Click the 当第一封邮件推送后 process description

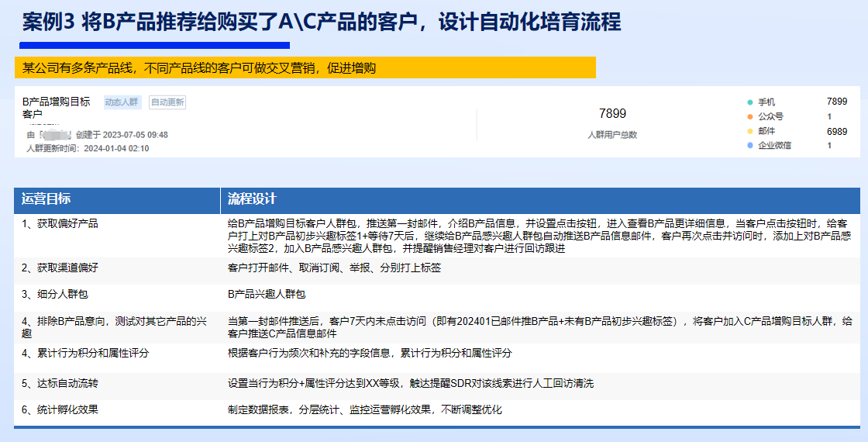(x=540, y=327)
